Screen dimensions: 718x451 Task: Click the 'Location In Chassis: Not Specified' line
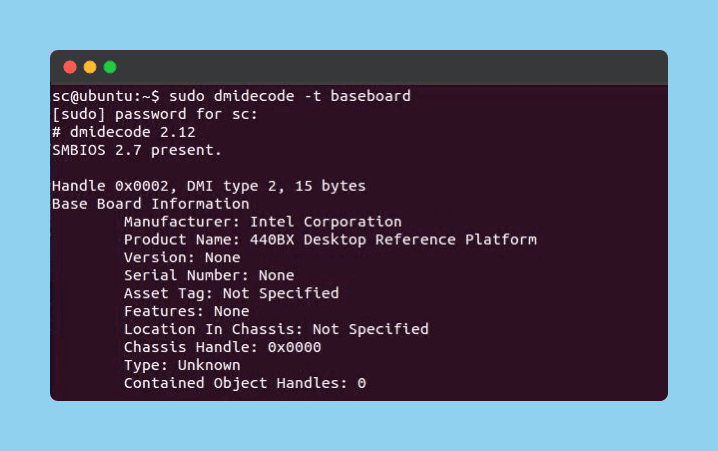tap(276, 330)
